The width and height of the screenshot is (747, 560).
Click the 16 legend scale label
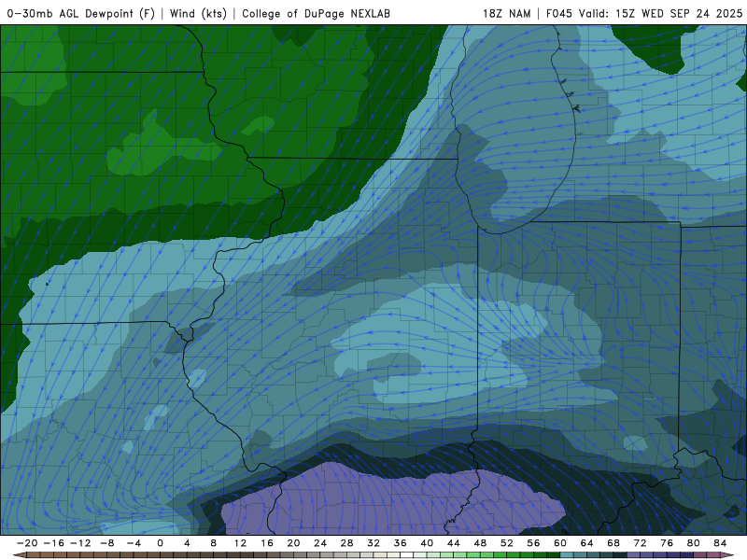tap(267, 543)
